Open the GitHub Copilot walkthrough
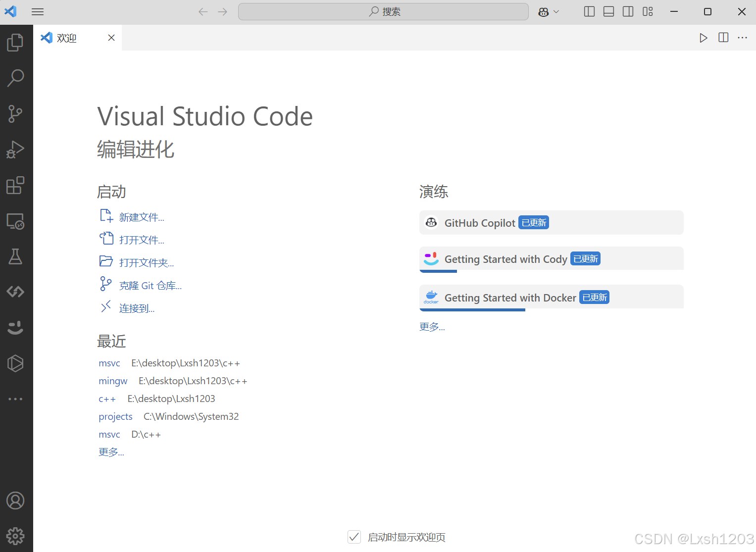The height and width of the screenshot is (552, 756). (551, 223)
